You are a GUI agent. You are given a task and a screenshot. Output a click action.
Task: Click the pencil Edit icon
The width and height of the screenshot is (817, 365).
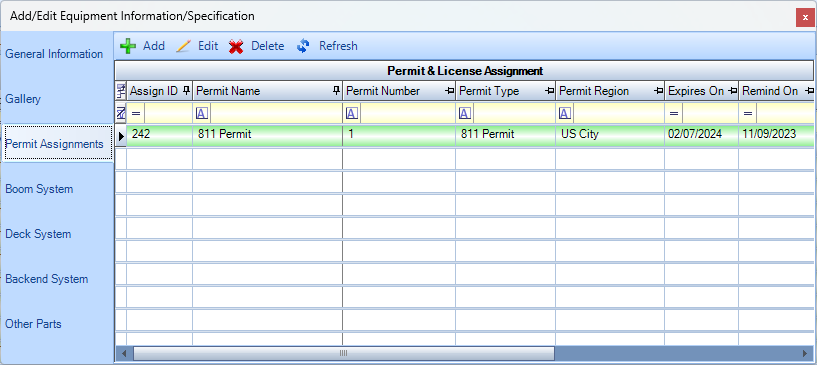click(183, 46)
